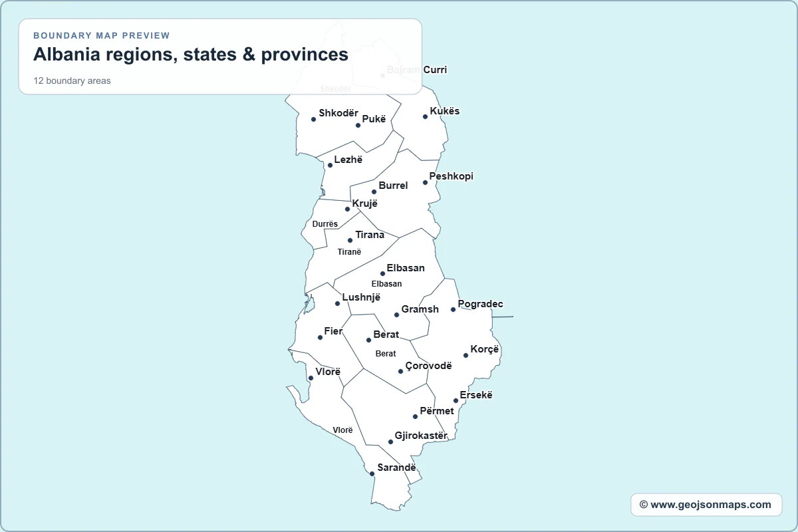Viewport: 798px width, 532px height.
Task: Click the bold Berat city label
Action: pos(386,334)
